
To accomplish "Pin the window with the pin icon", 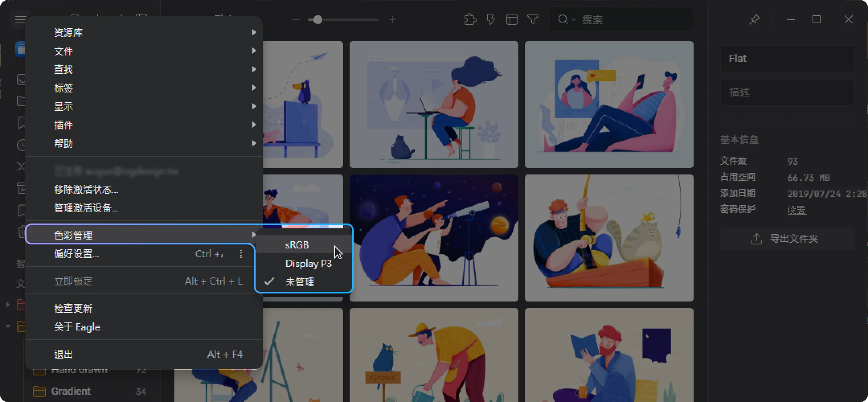I will pos(754,19).
